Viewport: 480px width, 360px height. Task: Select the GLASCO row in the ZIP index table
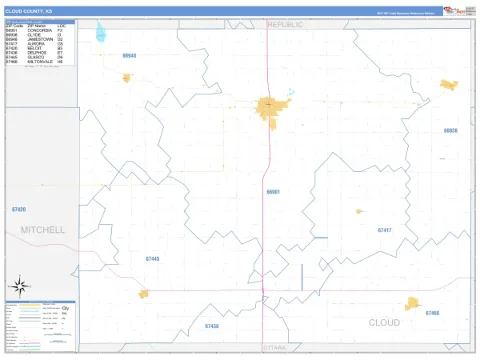[x=40, y=57]
